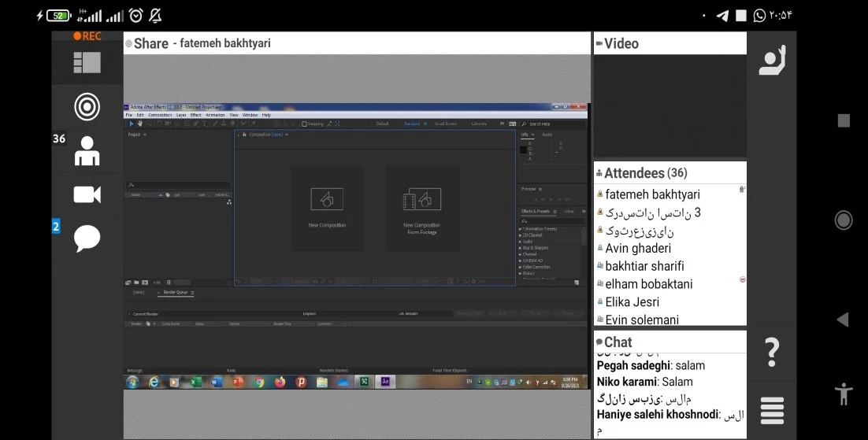868x440 pixels.
Task: Select the Standard workspace
Action: point(412,124)
